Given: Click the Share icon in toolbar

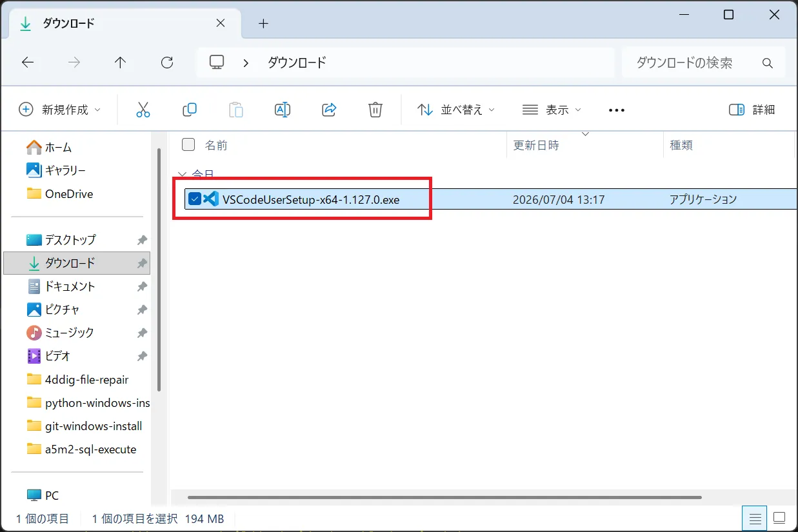Looking at the screenshot, I should (x=329, y=110).
